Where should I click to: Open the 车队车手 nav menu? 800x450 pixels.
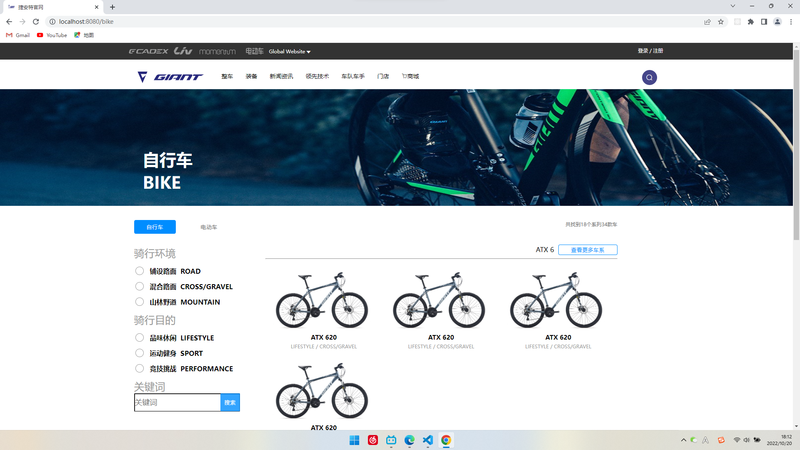[353, 77]
